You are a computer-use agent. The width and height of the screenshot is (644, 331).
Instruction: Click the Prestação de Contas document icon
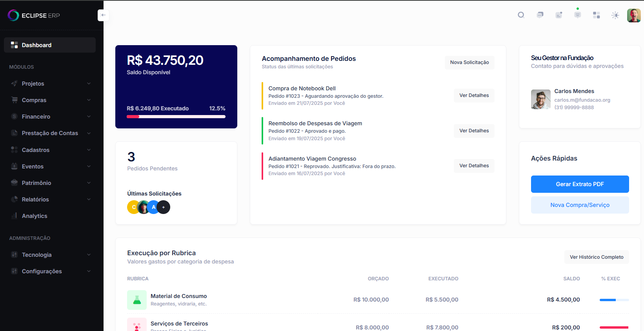coord(14,133)
